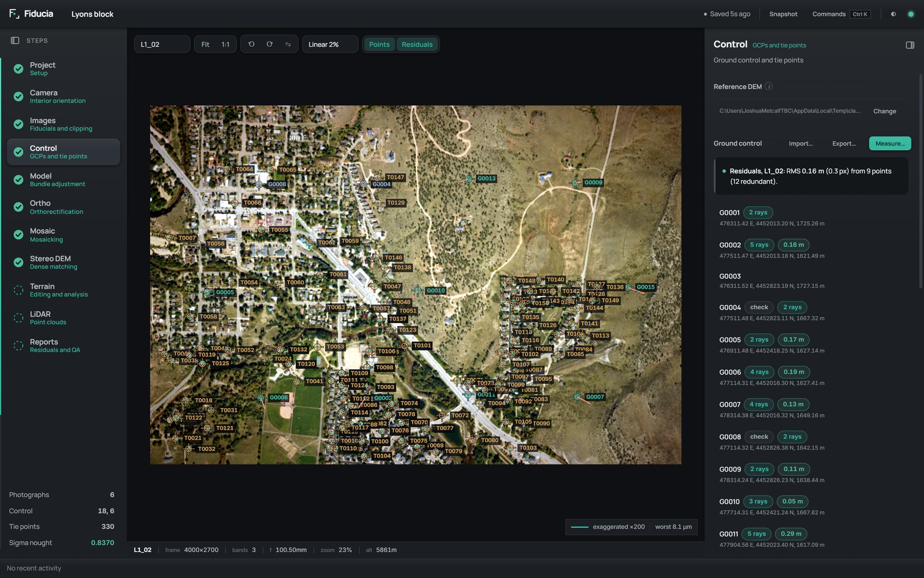Click the Measure... button
Viewport: 924px width, 578px height.
pos(890,143)
